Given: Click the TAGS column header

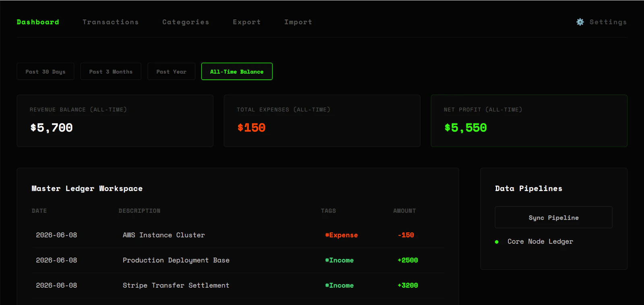Looking at the screenshot, I should 328,211.
